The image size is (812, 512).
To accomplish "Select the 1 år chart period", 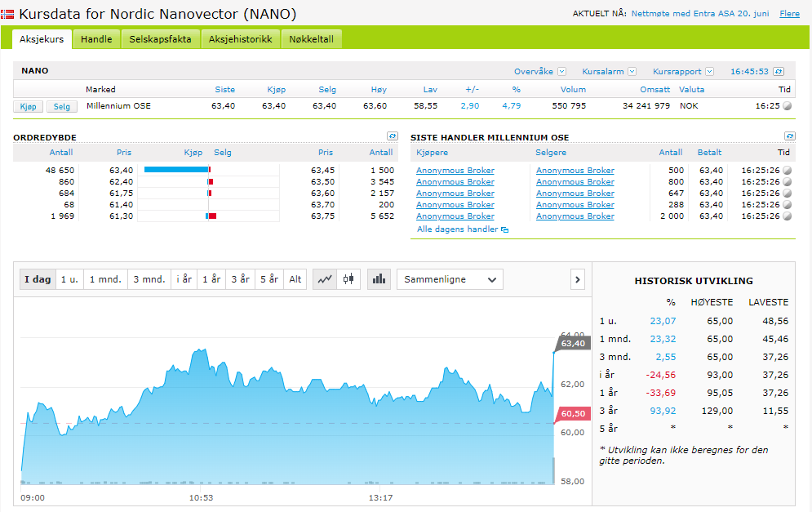I will (211, 279).
